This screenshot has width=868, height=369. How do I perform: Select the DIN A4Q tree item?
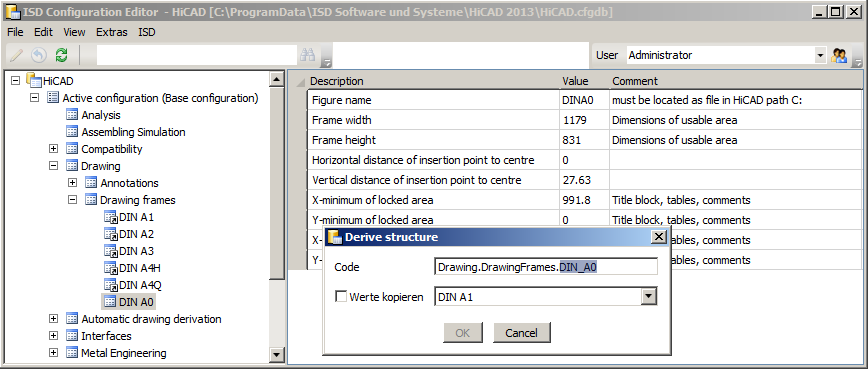(x=141, y=285)
